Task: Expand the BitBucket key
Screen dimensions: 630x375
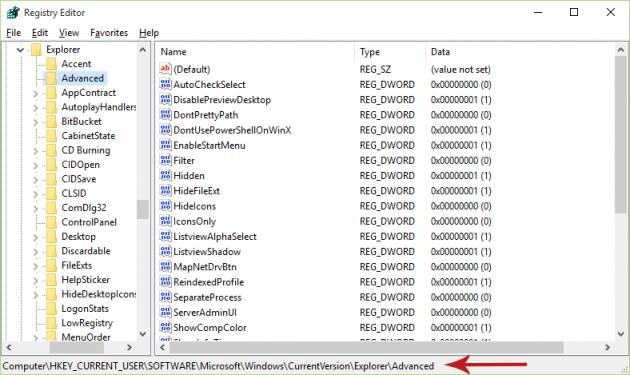Action: 35,122
